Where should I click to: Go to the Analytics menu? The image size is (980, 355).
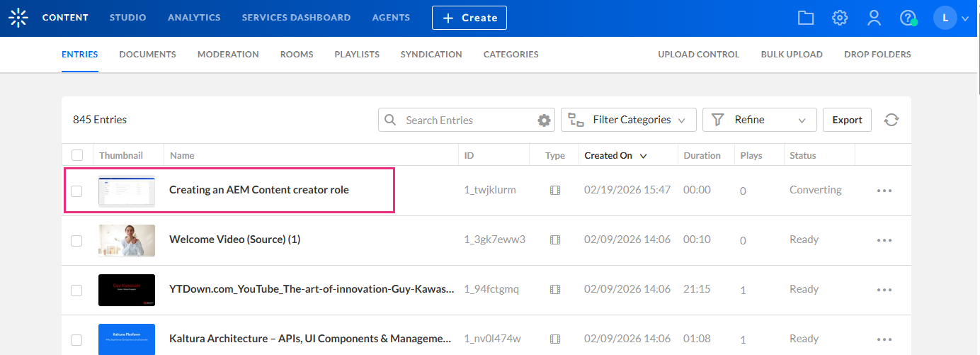[x=194, y=18]
